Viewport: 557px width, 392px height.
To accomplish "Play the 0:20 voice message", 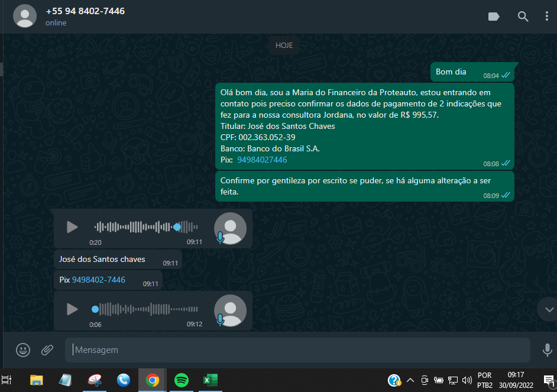I will coord(72,227).
